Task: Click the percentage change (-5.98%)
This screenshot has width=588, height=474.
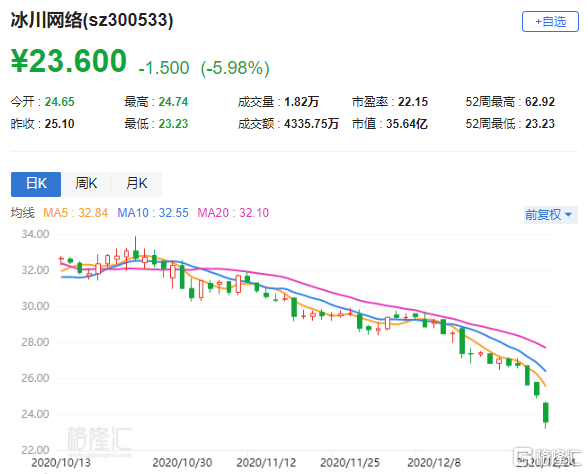Action: point(235,68)
